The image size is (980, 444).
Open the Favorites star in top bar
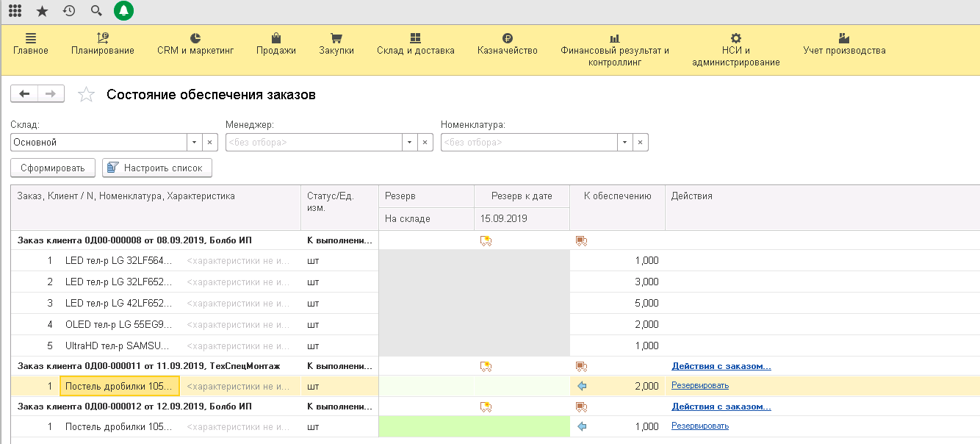[x=42, y=11]
